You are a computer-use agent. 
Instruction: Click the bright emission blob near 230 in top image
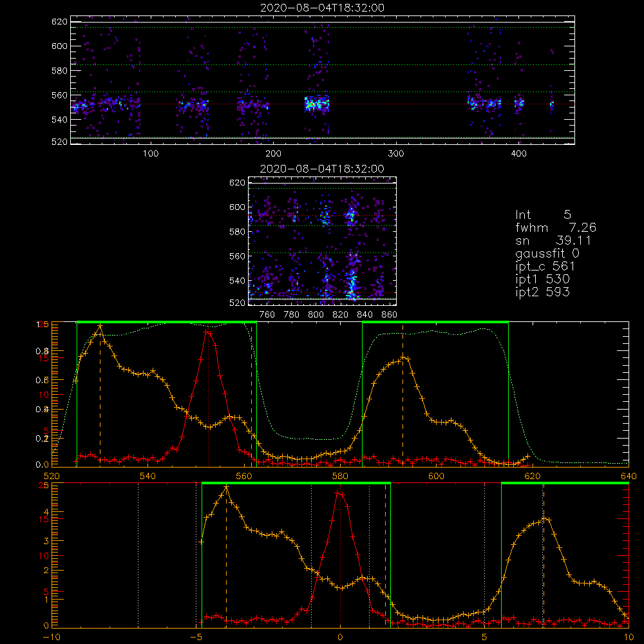316,104
